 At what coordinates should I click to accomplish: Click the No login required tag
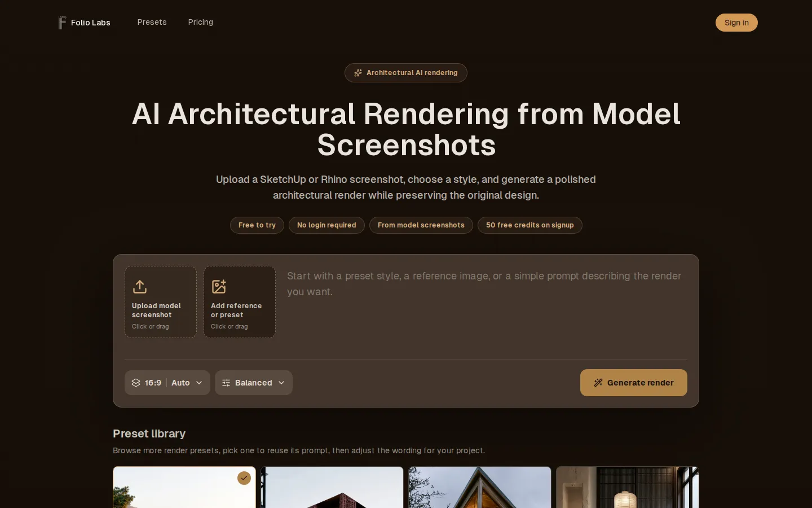point(326,225)
